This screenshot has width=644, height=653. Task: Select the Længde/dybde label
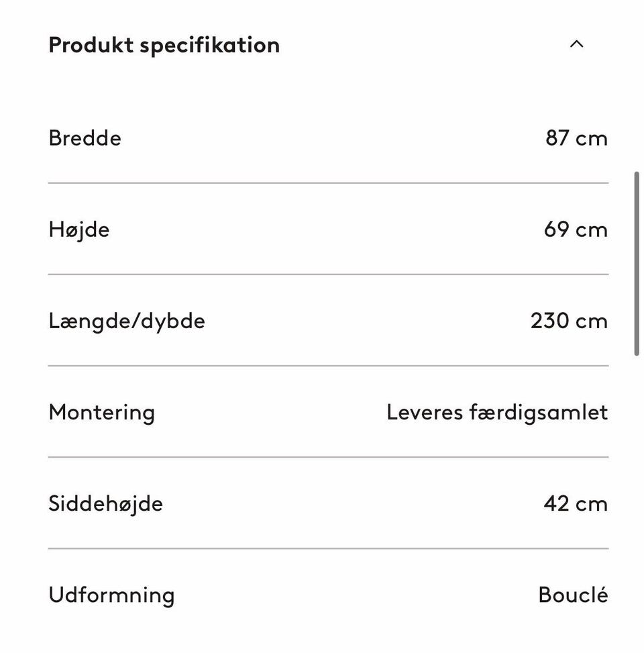[127, 321]
